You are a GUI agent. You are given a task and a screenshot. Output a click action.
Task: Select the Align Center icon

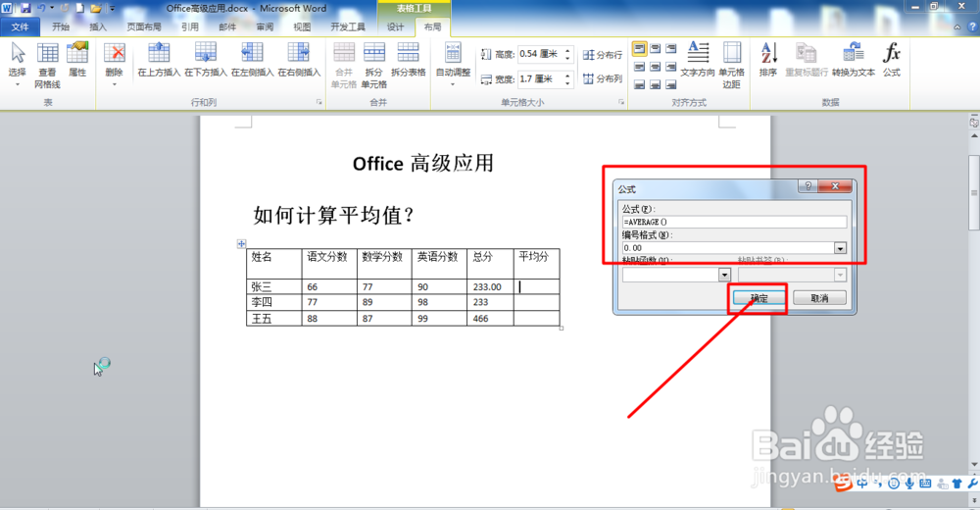click(x=655, y=67)
